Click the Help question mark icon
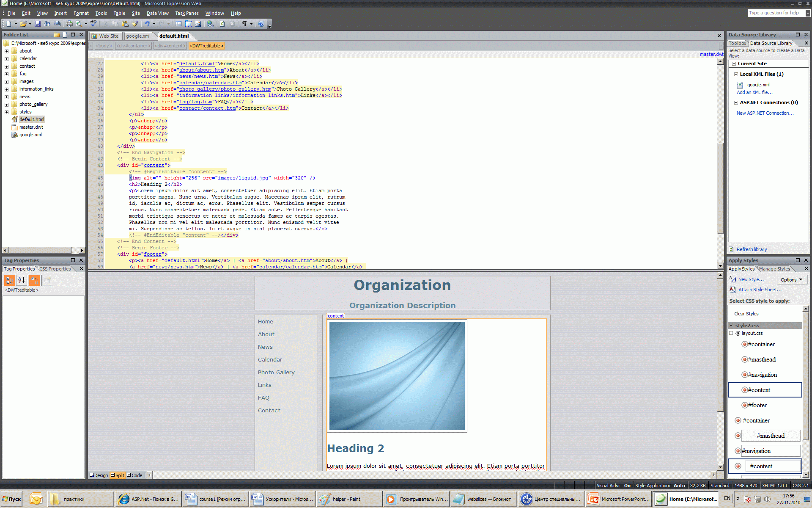Screen dimensions: 812x508 click(261, 24)
